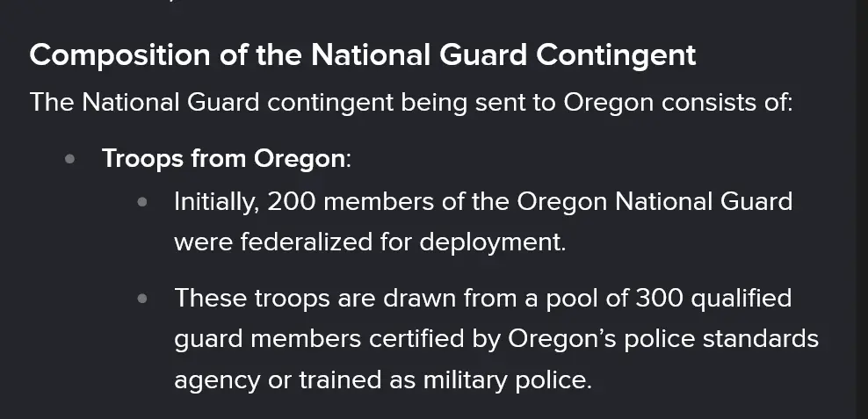The height and width of the screenshot is (419, 868).
Task: Click the sentence beginning "The National Guard contingent"
Action: pyautogui.click(x=411, y=102)
